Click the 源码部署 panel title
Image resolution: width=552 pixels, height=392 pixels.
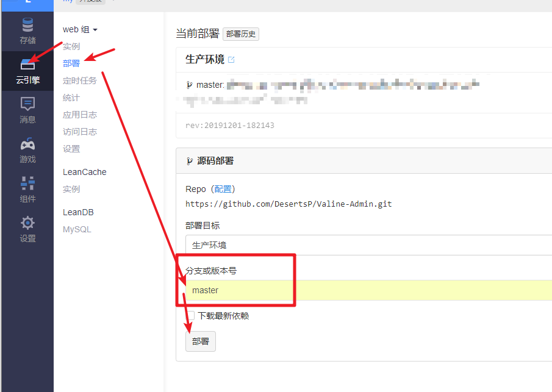coord(215,161)
